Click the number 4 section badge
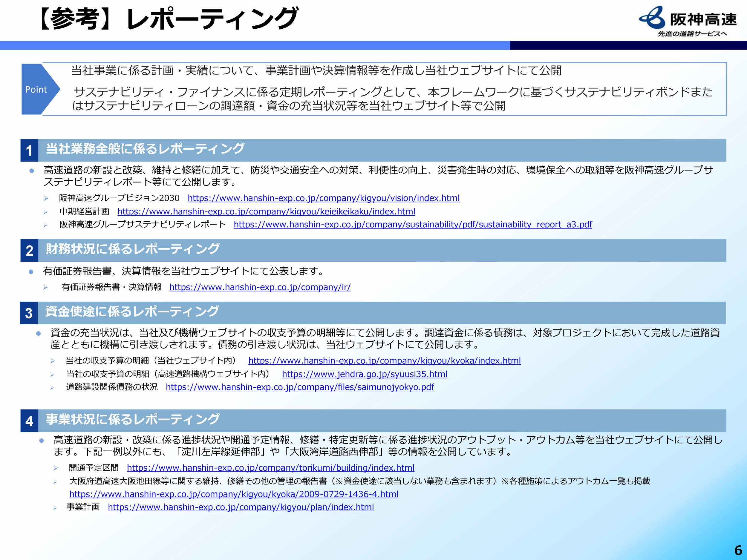747x560 pixels. pos(29,421)
